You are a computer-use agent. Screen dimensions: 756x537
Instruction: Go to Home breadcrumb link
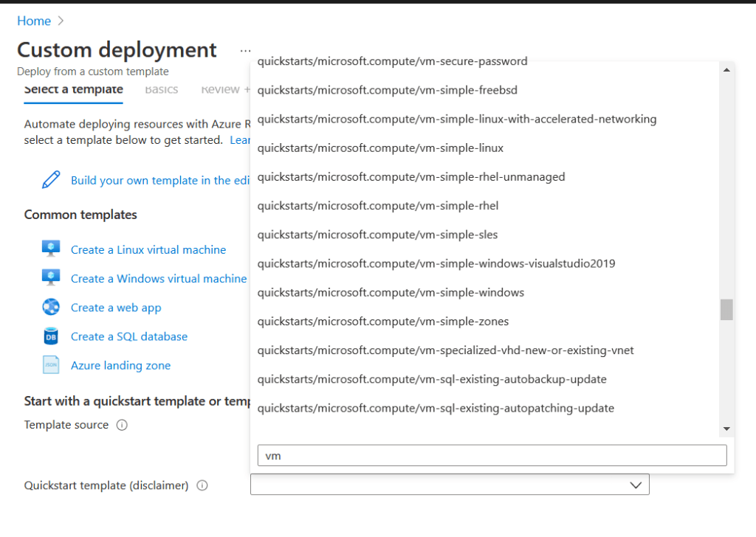34,21
